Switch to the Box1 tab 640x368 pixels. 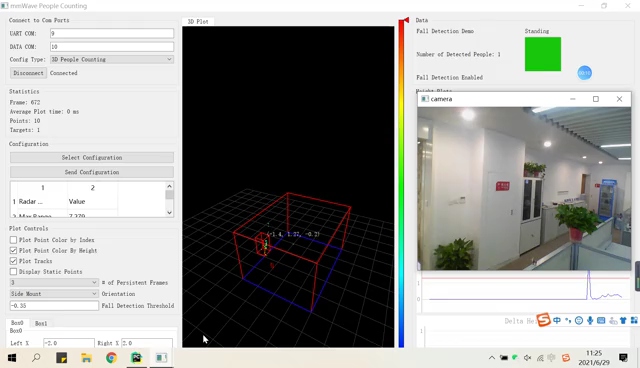tap(41, 324)
